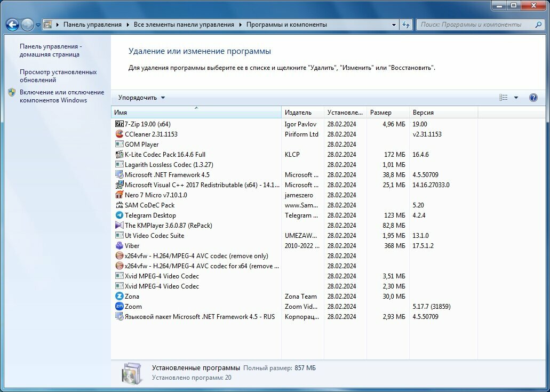Click the Visual C++ 2017 Redistributable icon

coord(119,185)
